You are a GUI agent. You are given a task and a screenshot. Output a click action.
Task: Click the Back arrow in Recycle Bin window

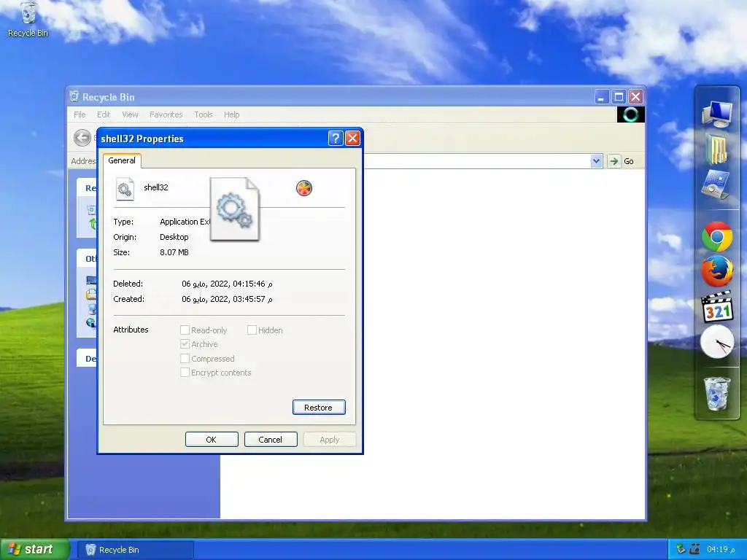pos(82,138)
